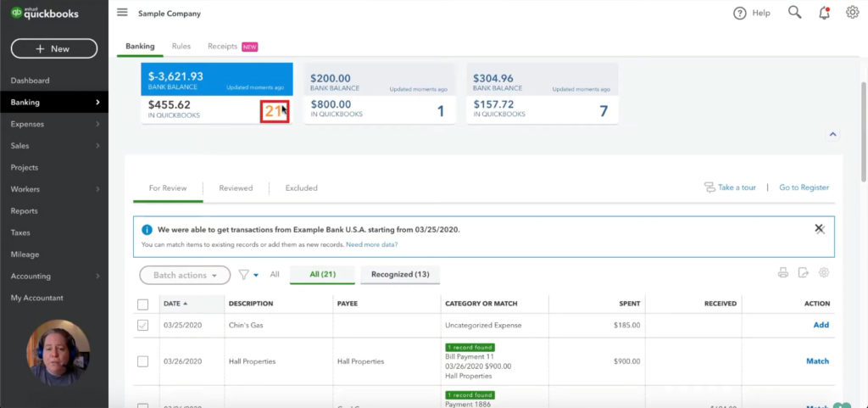Add the Chin's Gas transaction

[821, 325]
